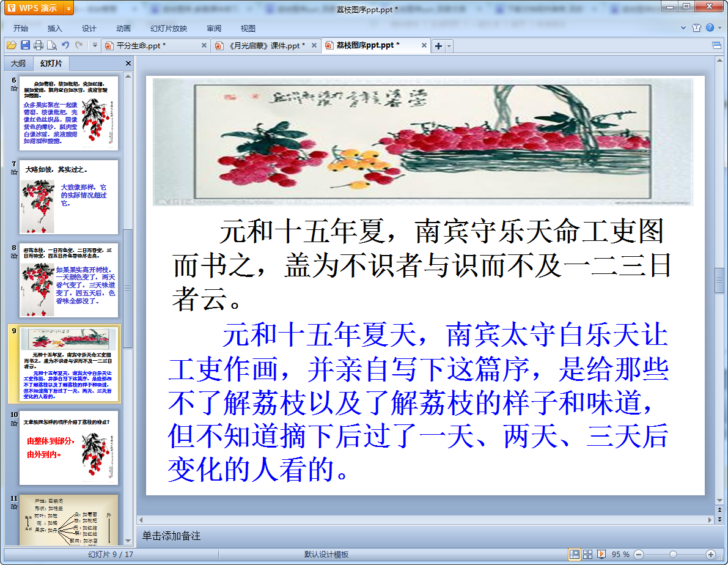Select slide 8 thumbnail
Image resolution: width=728 pixels, height=565 pixels.
pos(68,280)
